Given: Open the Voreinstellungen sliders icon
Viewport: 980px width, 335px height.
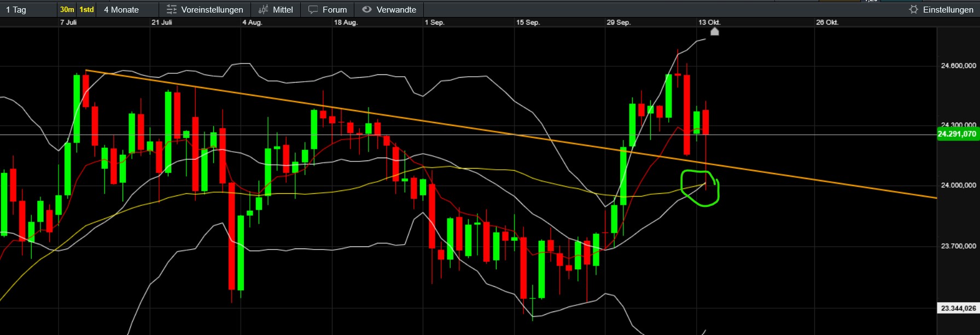Looking at the screenshot, I should tap(172, 10).
